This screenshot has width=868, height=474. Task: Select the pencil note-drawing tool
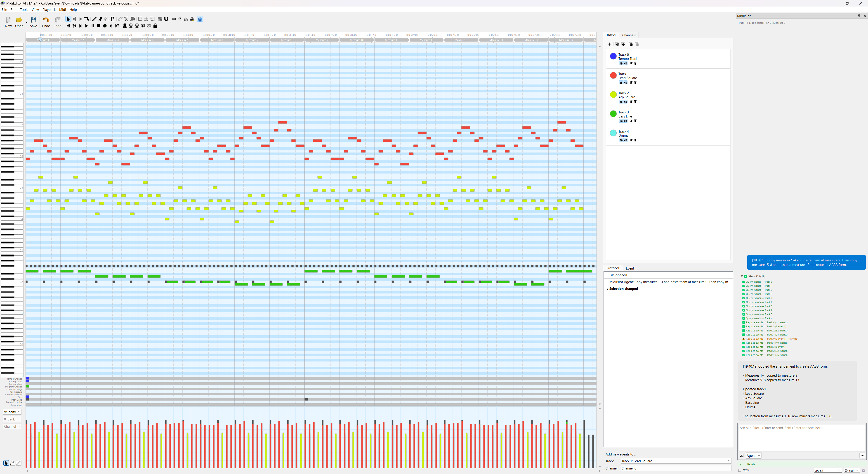(94, 19)
